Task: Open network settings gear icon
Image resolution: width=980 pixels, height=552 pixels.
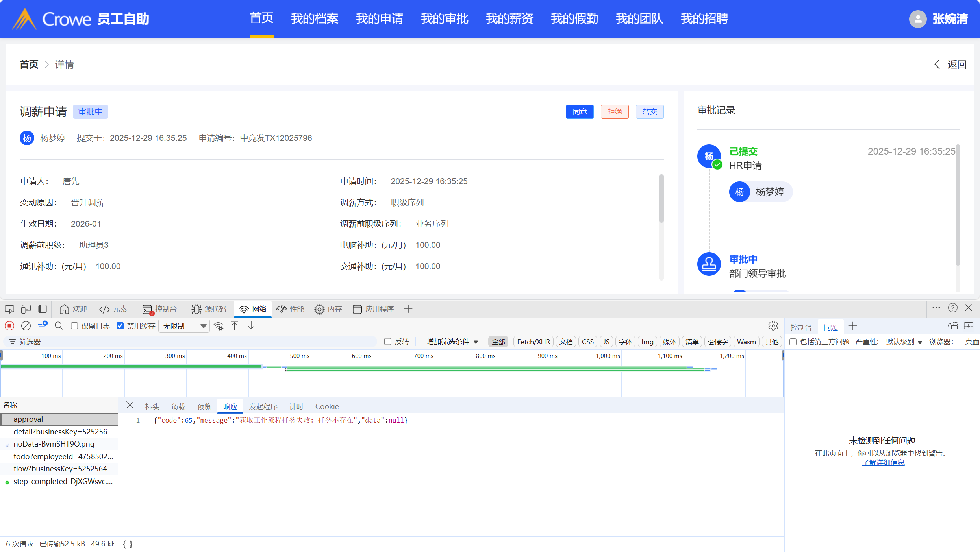Action: coord(773,326)
